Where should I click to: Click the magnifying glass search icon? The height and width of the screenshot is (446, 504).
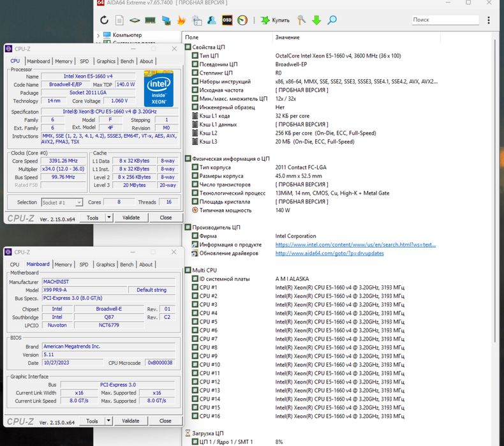[x=332, y=20]
